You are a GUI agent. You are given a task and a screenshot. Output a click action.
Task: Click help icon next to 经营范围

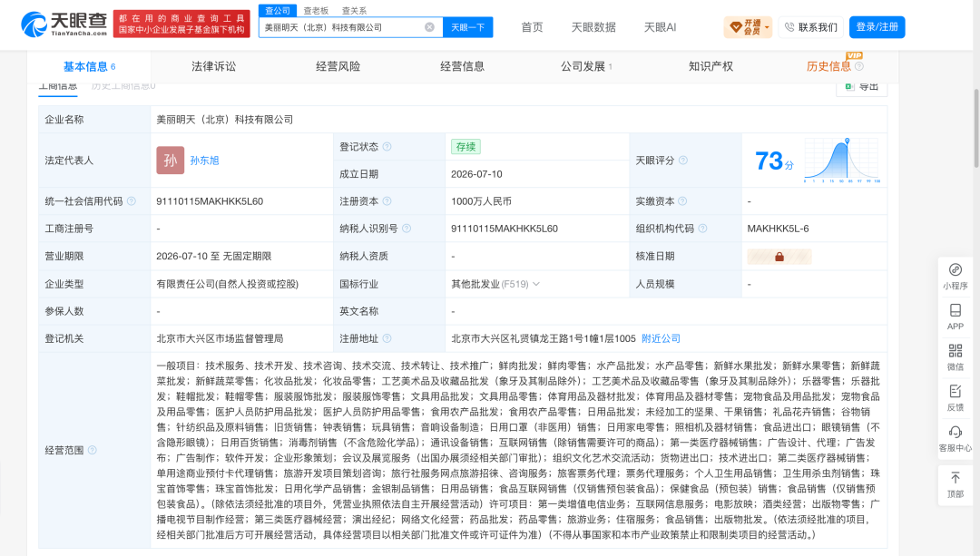coord(92,450)
